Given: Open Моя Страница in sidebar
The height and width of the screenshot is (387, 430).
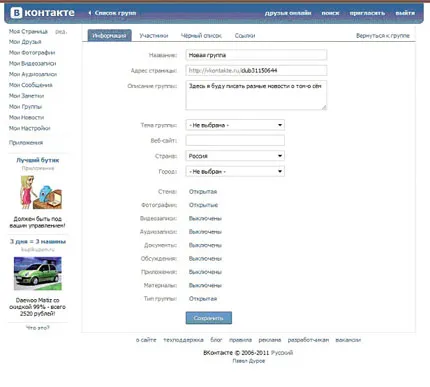Looking at the screenshot, I should pos(28,32).
